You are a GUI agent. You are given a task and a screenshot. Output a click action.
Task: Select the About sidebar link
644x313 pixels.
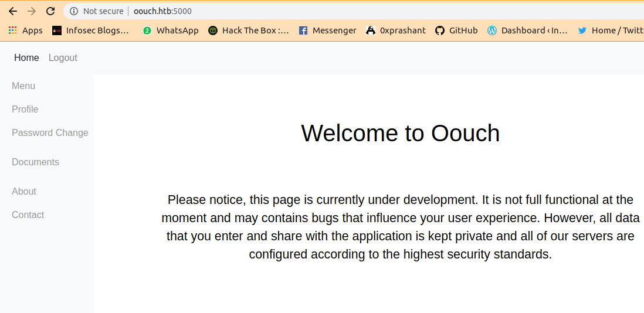tap(24, 191)
